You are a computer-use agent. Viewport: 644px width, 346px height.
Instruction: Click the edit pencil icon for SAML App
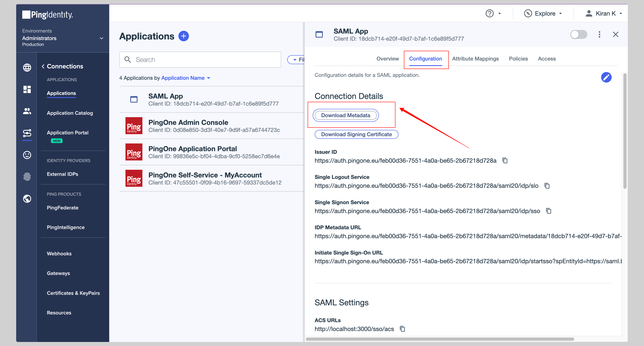606,77
